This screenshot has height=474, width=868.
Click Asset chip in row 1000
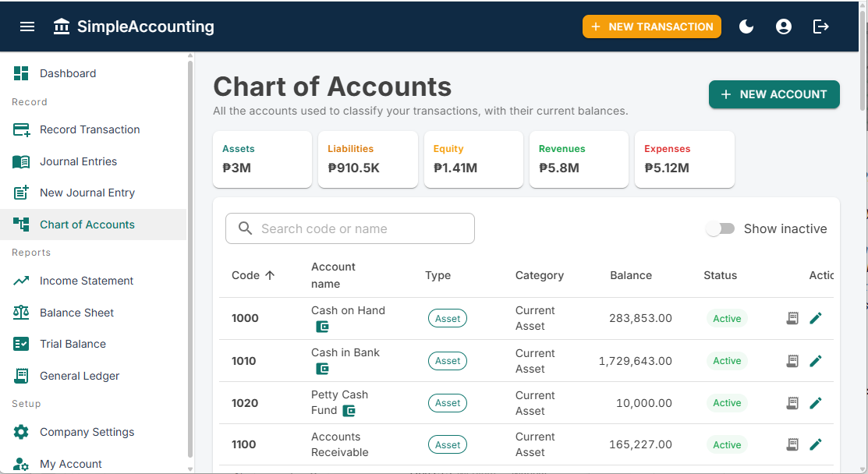pyautogui.click(x=448, y=319)
